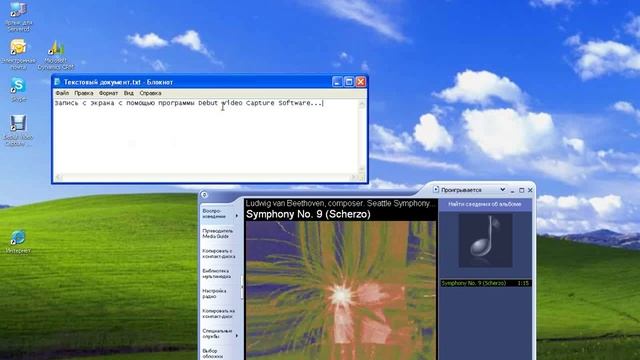Maximize the Notepad window
The image size is (640, 360).
(x=349, y=82)
